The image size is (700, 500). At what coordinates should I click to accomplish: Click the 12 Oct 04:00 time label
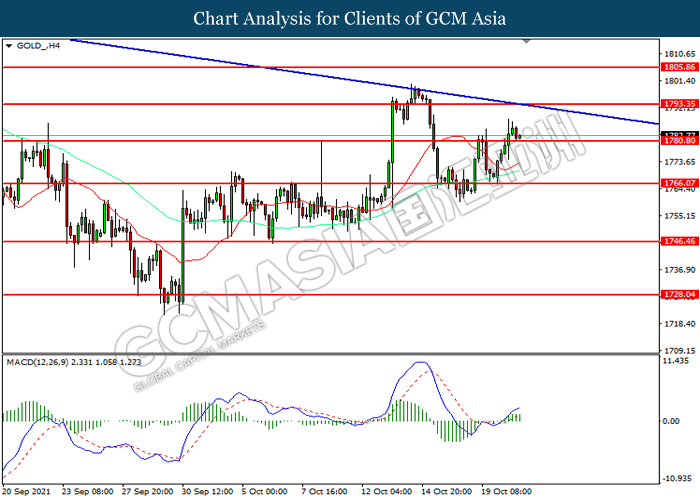(387, 492)
